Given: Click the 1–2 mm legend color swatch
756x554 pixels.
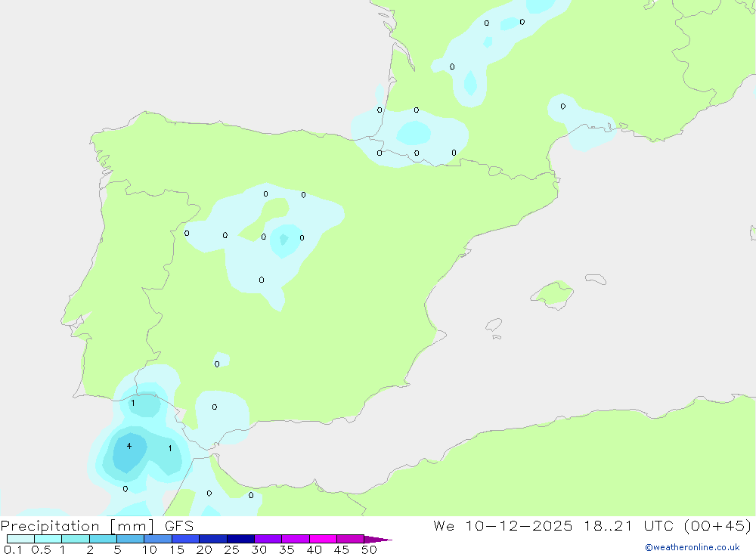Looking at the screenshot, I should [75, 539].
